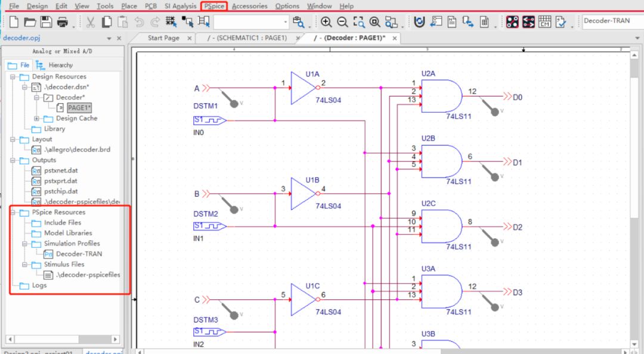This screenshot has height=354, width=644.
Task: Copy selection using toolbar copy icon
Action: 107,22
